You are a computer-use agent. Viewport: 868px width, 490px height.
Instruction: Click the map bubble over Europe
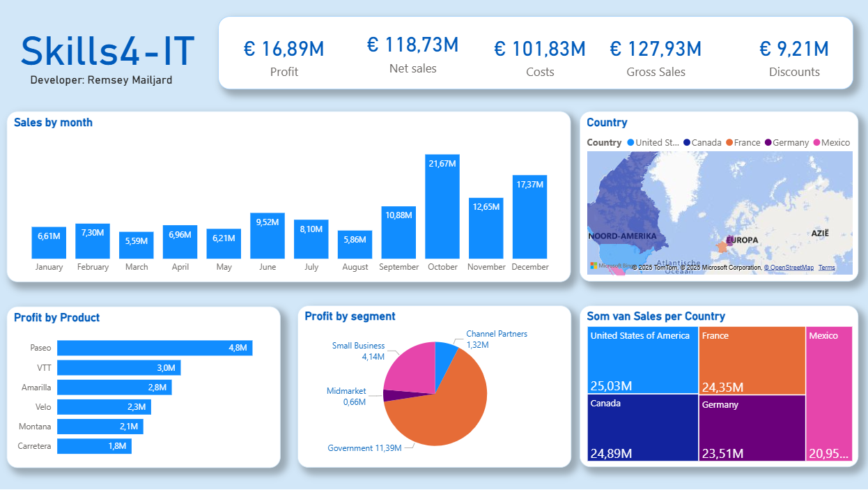(x=724, y=245)
